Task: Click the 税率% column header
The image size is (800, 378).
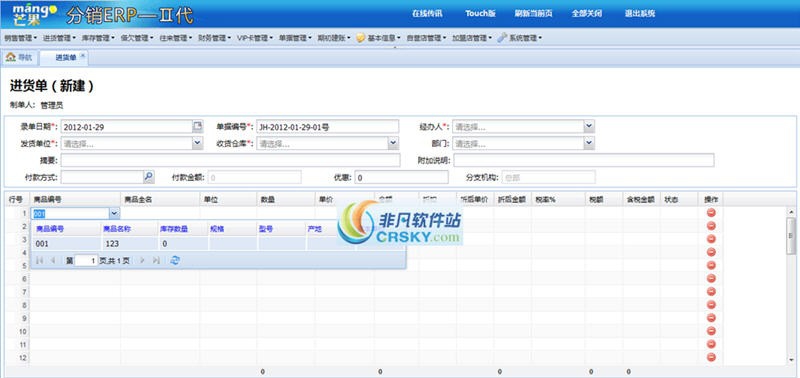Action: click(558, 199)
